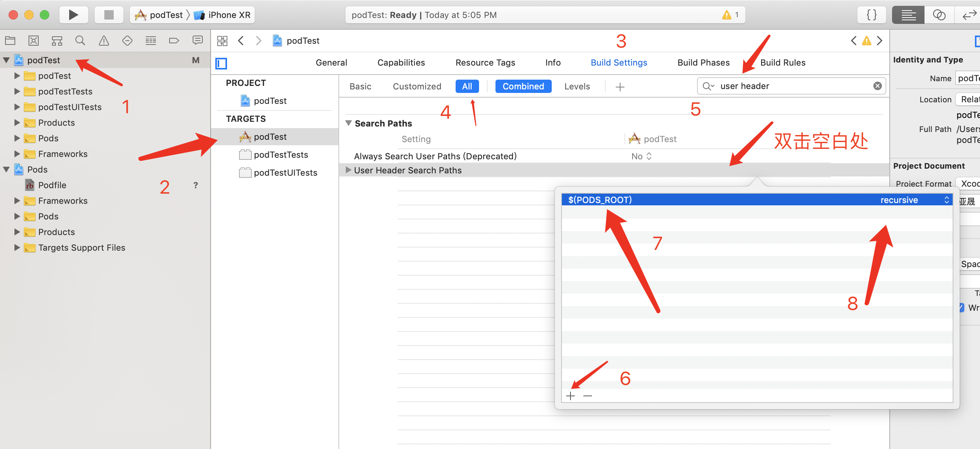
Task: Show the source control navigator
Action: [34, 41]
